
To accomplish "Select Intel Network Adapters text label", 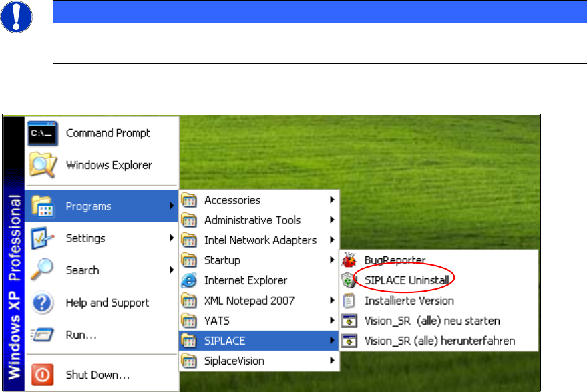I will (x=260, y=240).
